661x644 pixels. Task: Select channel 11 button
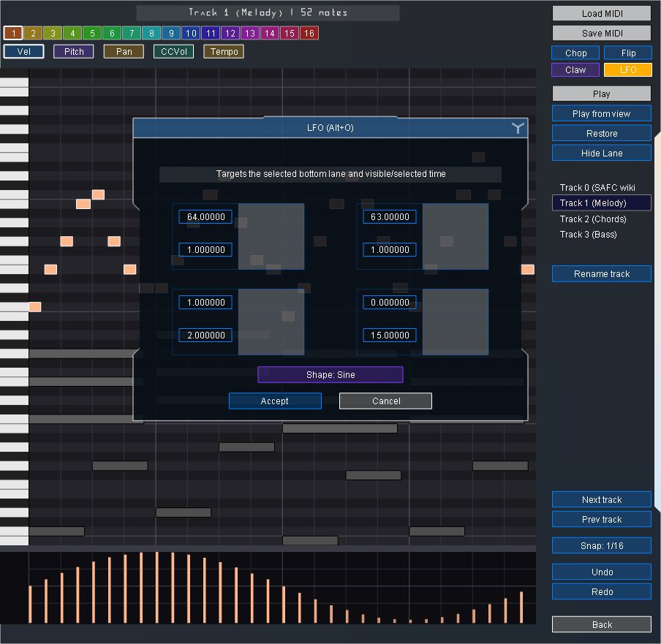click(211, 33)
